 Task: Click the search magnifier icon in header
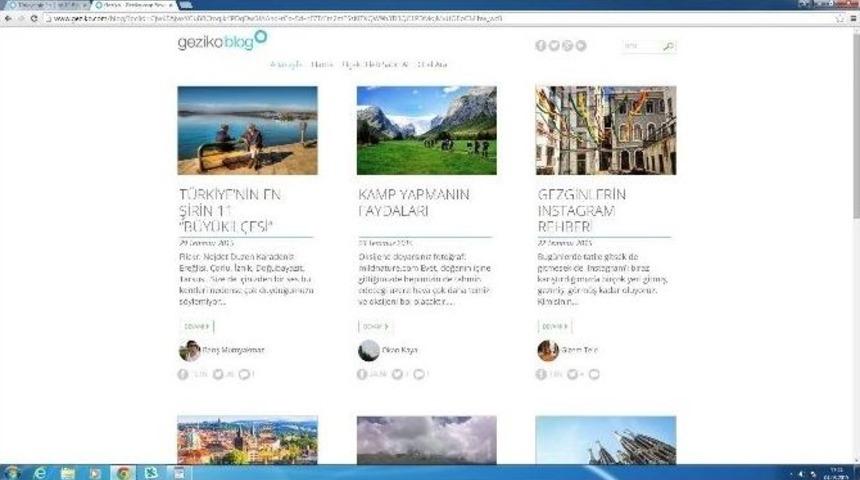[x=668, y=47]
